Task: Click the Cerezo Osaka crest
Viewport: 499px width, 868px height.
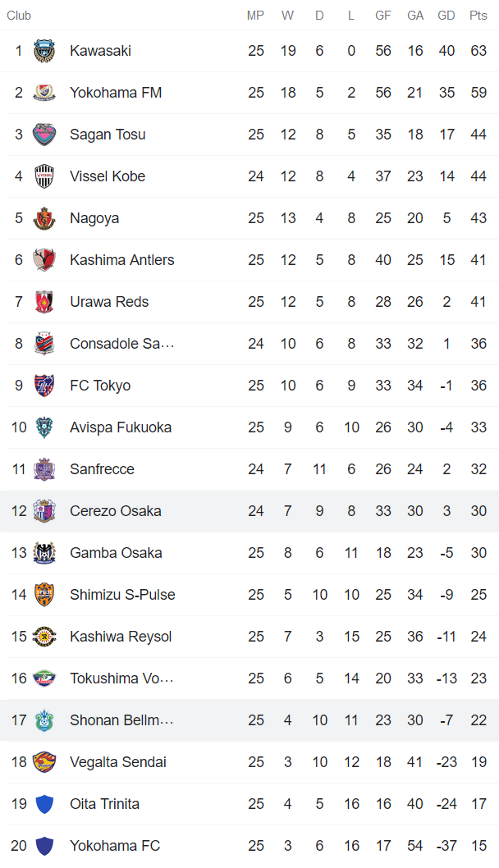Action: [x=45, y=510]
